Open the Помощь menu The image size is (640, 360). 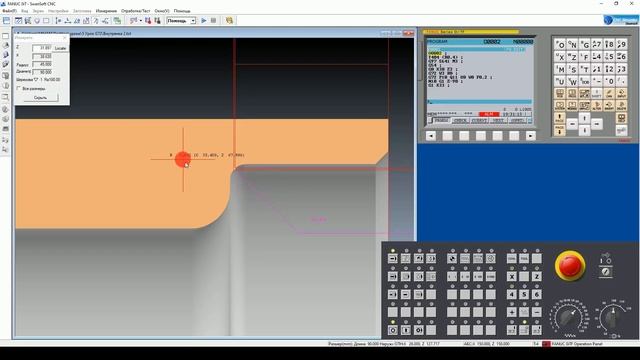(x=182, y=11)
